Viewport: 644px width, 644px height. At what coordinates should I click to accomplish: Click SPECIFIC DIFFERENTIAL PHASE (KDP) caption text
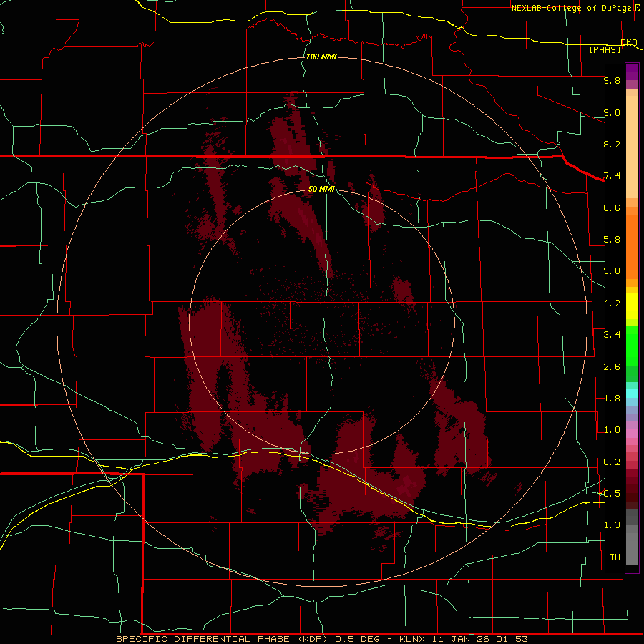click(x=222, y=639)
